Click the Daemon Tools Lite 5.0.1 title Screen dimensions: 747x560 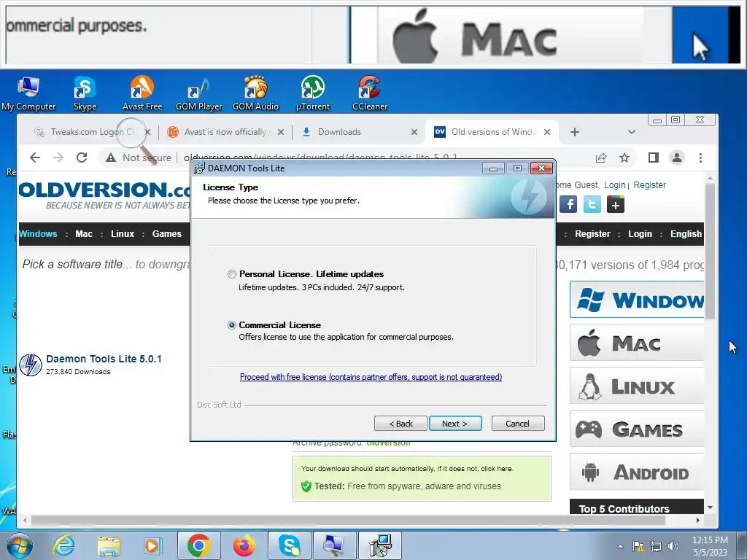(x=104, y=359)
